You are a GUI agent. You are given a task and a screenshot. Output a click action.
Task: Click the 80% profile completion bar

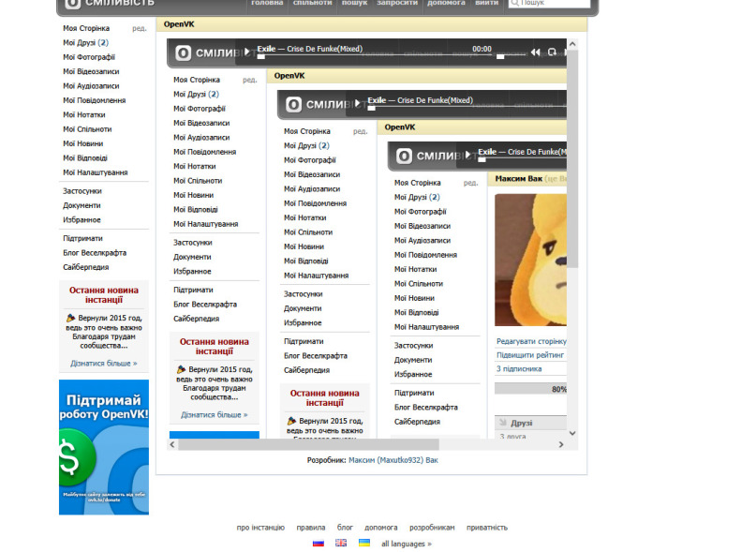click(530, 389)
